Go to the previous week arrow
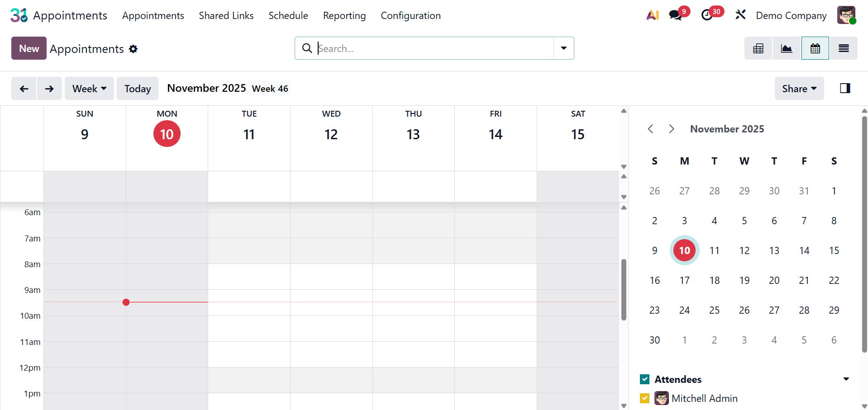This screenshot has height=410, width=868. 24,89
